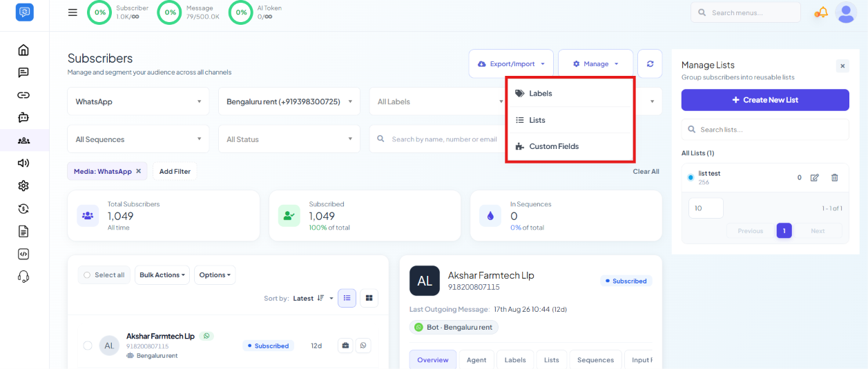Open the Bulk Actions dropdown
Viewport: 868px width, 369px height.
pyautogui.click(x=162, y=275)
